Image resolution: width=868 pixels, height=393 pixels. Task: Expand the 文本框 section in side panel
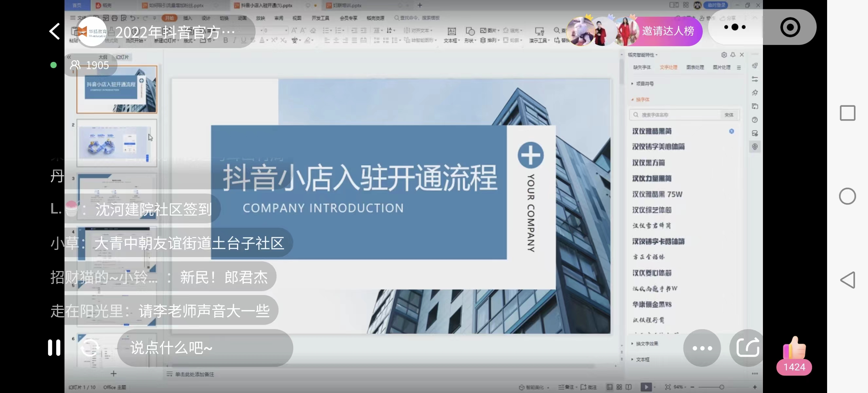coord(640,359)
